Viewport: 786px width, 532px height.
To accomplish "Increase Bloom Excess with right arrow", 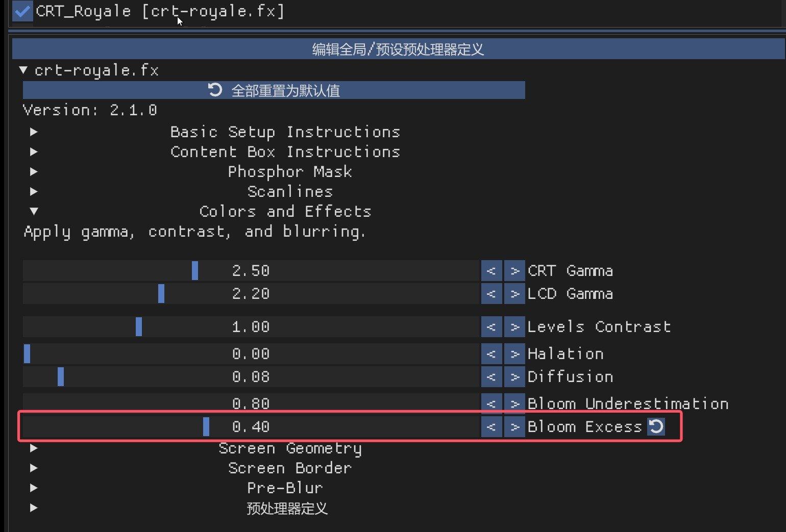I will click(514, 426).
